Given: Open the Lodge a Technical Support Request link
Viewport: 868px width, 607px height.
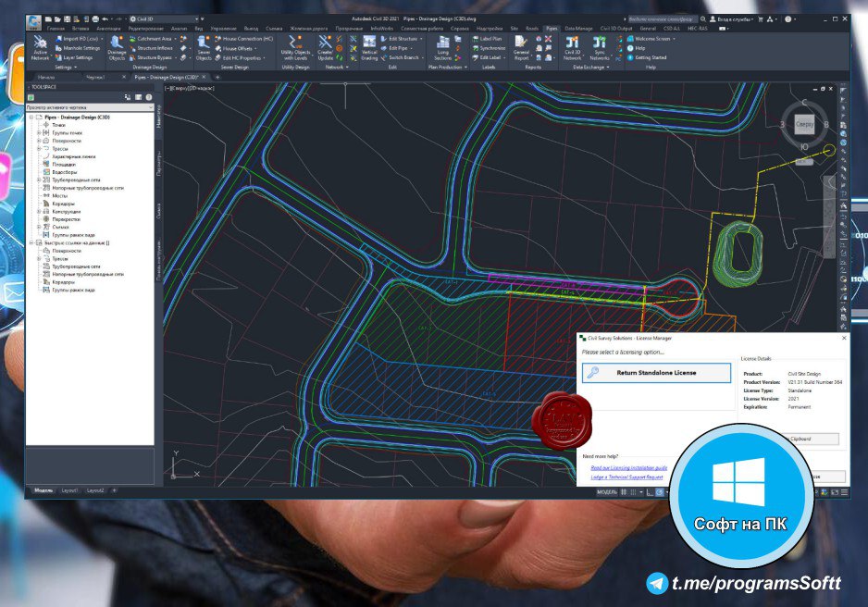Looking at the screenshot, I should point(626,477).
